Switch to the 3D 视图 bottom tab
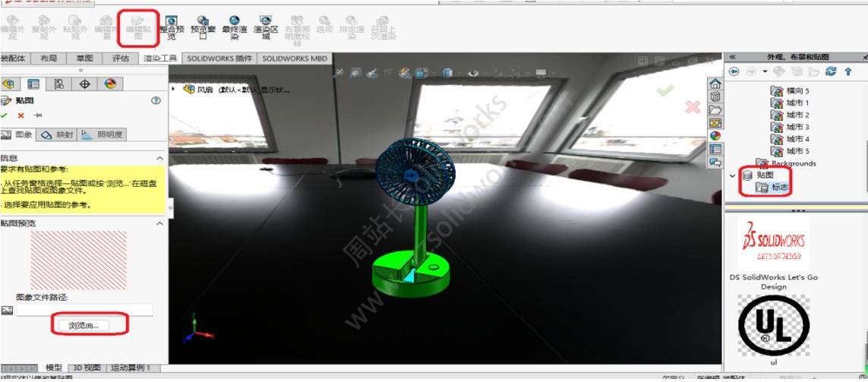The image size is (868, 382). [87, 368]
